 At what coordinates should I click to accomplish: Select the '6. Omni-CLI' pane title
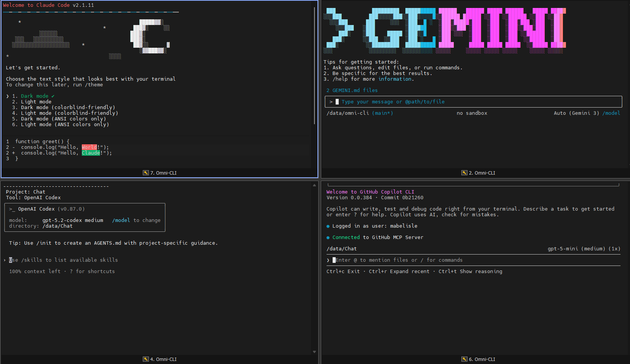point(482,359)
